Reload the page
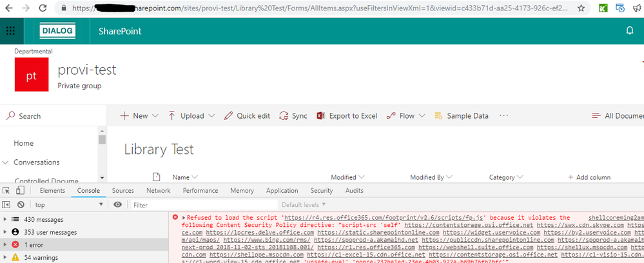644x263 pixels. point(43,8)
